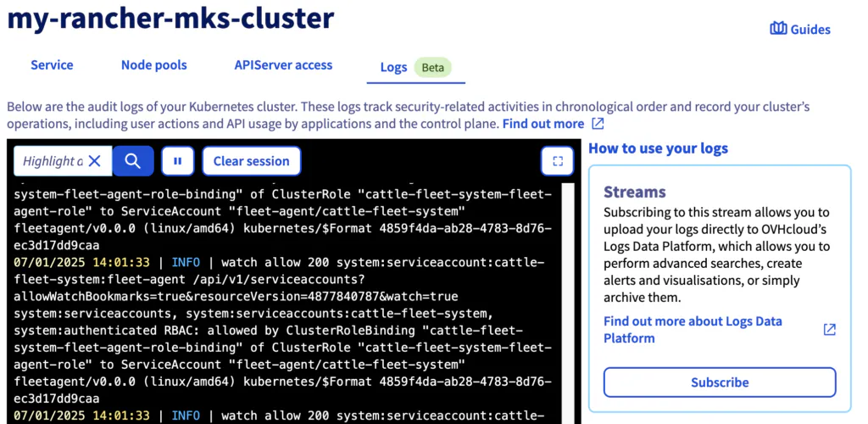Click the my-rancher-mks-cluster title

pos(170,19)
